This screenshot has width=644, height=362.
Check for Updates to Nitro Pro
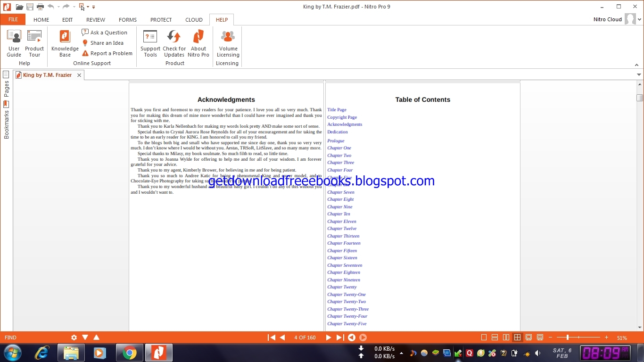click(x=174, y=43)
